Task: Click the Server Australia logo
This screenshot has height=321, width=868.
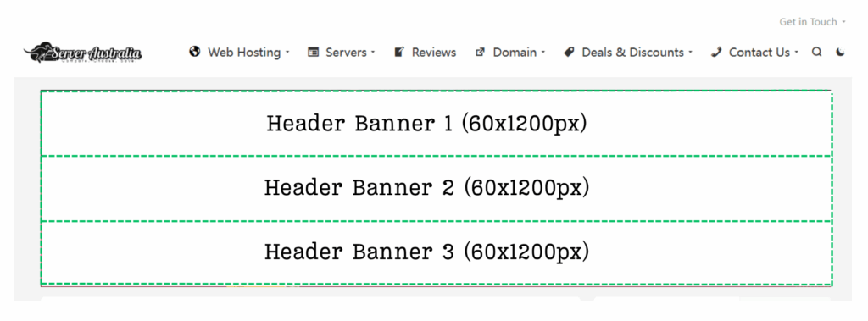Action: click(82, 53)
